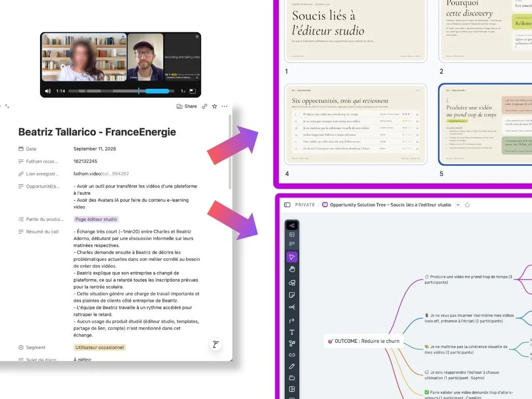Select the Page éditeur studio tag

click(x=96, y=219)
